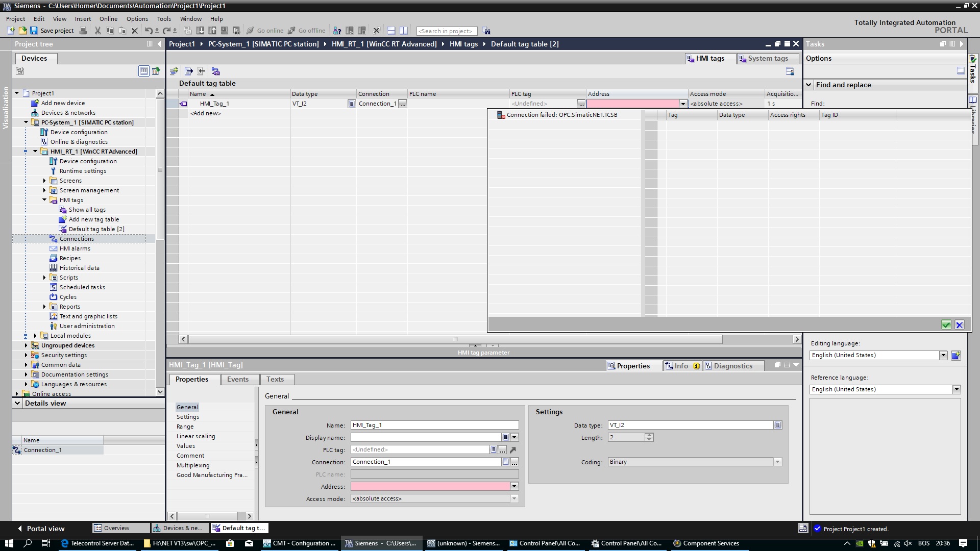Click the Search in project field
Viewport: 980px width, 551px height.
coord(447,31)
